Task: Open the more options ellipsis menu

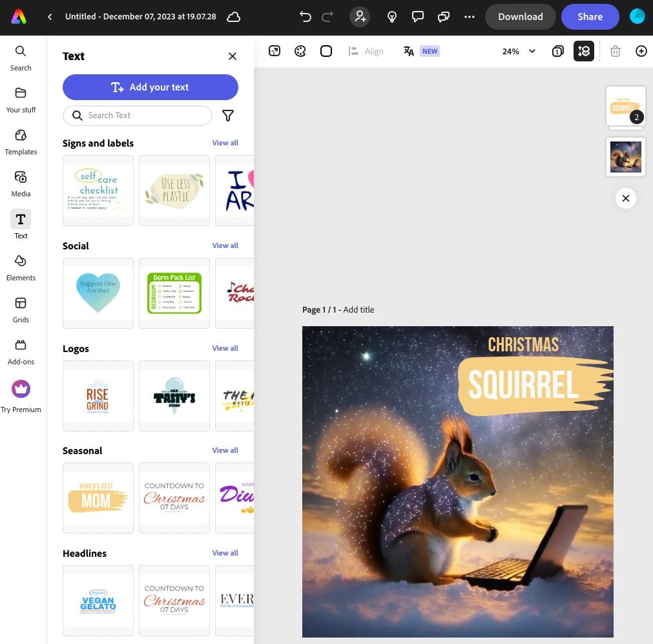Action: click(x=470, y=17)
